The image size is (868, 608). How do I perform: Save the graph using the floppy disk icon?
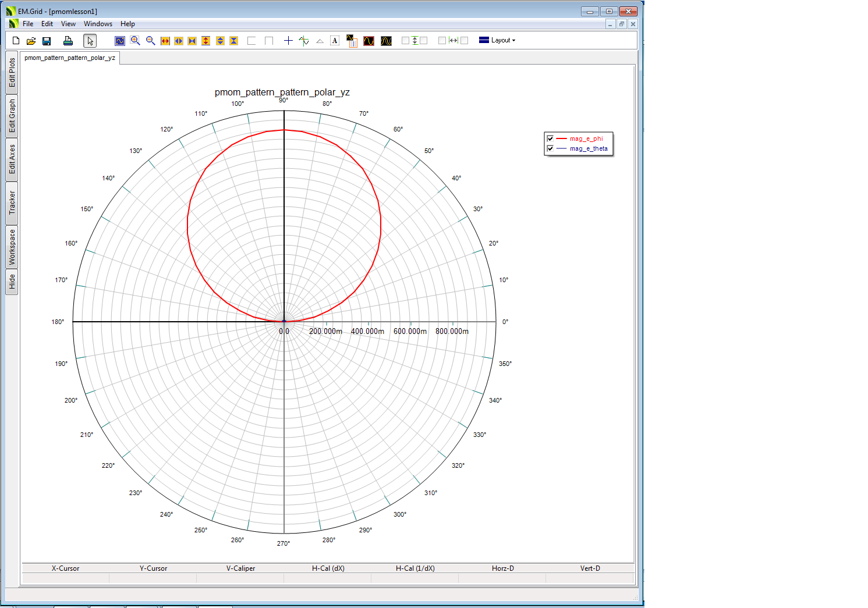[47, 41]
